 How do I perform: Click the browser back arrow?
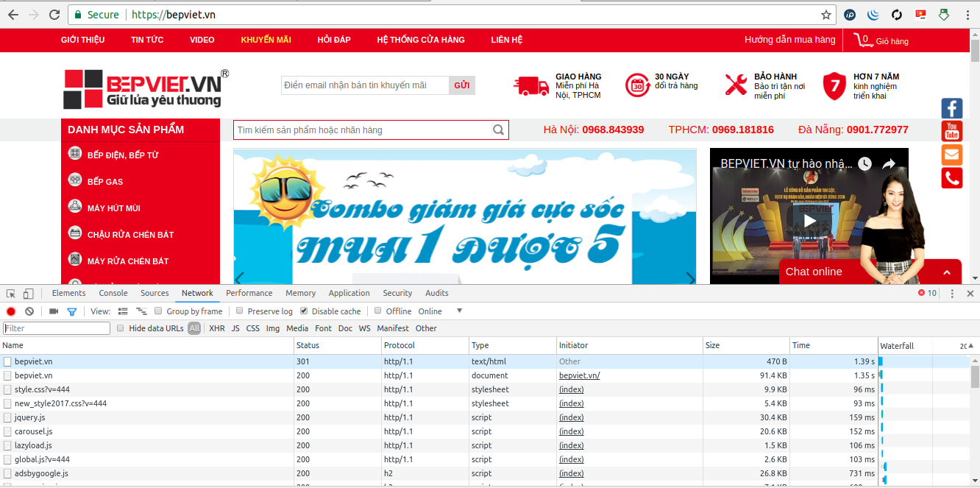[x=13, y=15]
